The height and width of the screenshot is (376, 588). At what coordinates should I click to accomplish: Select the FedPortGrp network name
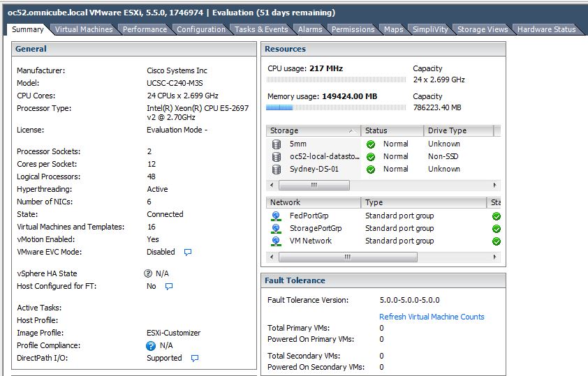point(309,216)
